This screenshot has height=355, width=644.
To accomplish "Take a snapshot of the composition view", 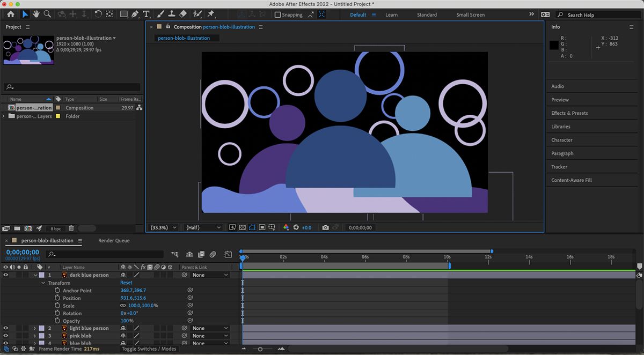I will (x=326, y=227).
